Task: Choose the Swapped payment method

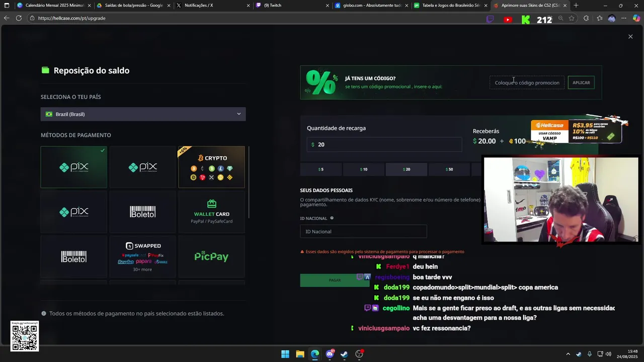Action: 143,256
